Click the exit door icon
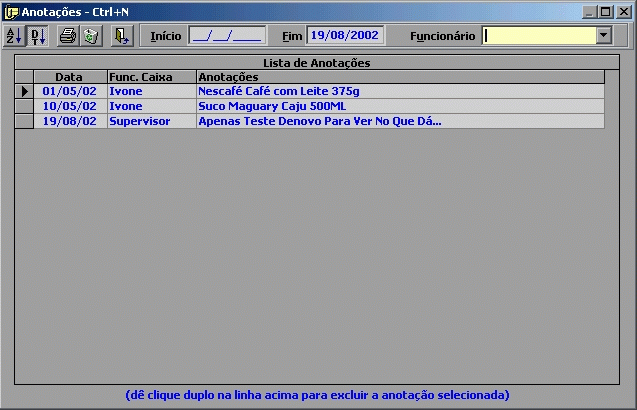The image size is (637, 410). [121, 36]
